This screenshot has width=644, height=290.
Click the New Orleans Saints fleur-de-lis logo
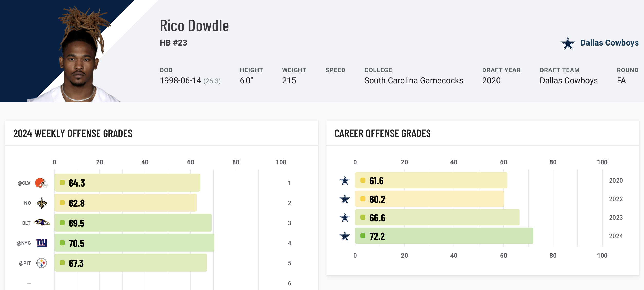42,203
